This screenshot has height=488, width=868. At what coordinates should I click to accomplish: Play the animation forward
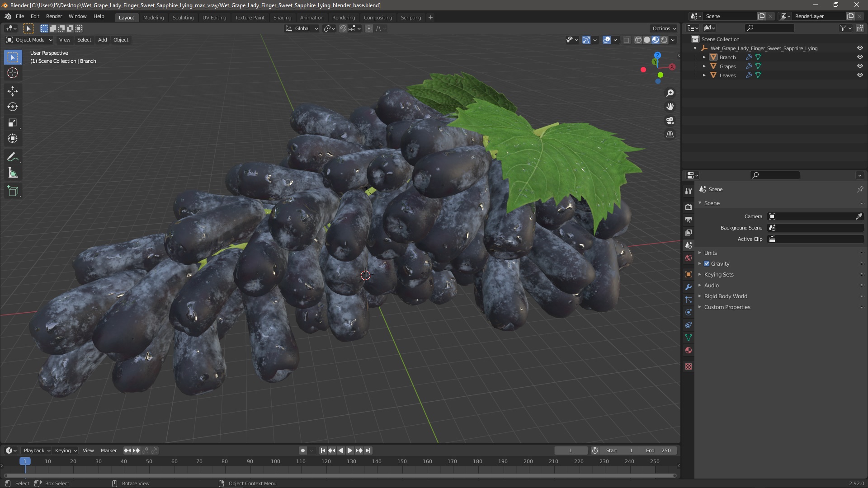pos(349,450)
